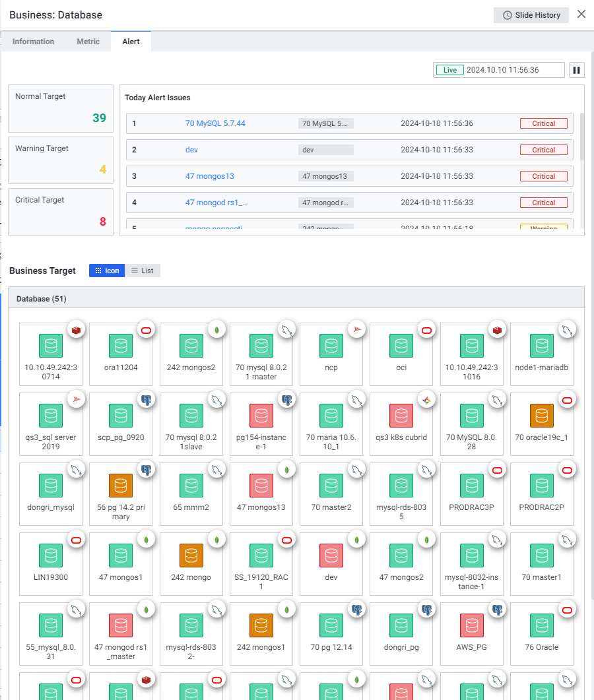
Task: Open the 47 mongos13 alert link
Action: pos(210,176)
